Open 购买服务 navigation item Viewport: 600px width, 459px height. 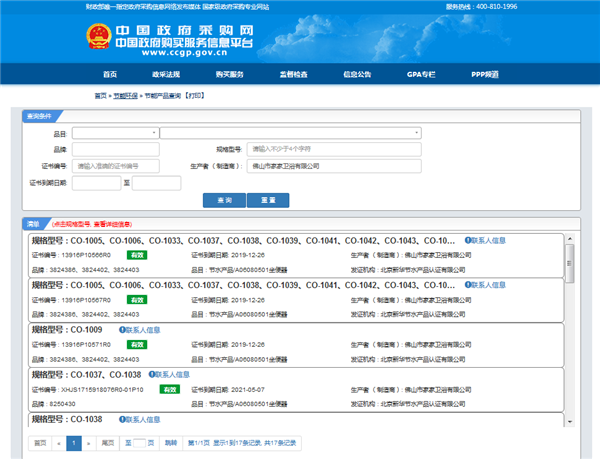230,74
